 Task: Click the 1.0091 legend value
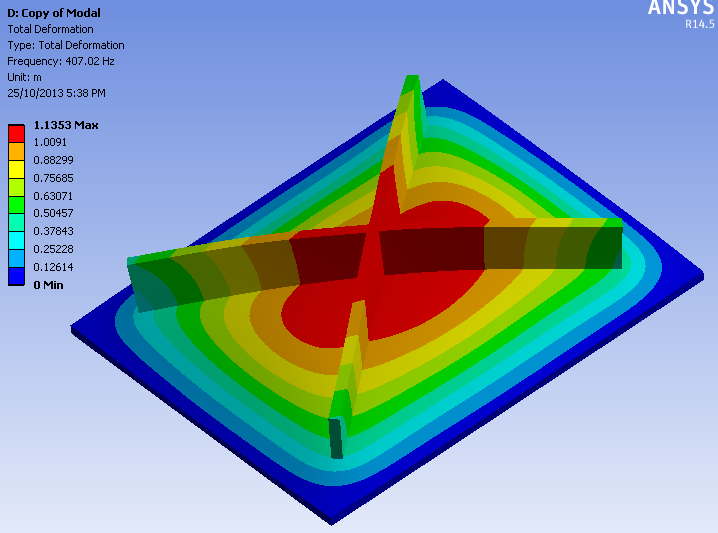[x=51, y=142]
